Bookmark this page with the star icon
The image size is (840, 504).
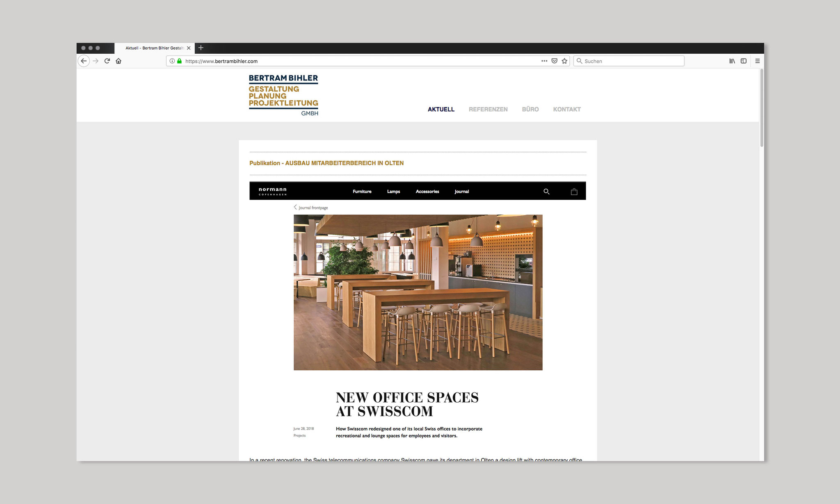pos(565,61)
